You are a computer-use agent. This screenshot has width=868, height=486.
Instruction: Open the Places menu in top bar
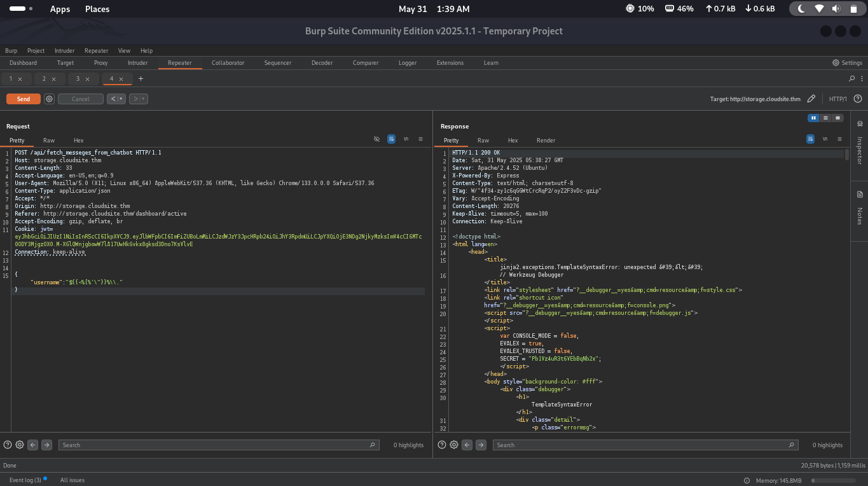pos(97,9)
